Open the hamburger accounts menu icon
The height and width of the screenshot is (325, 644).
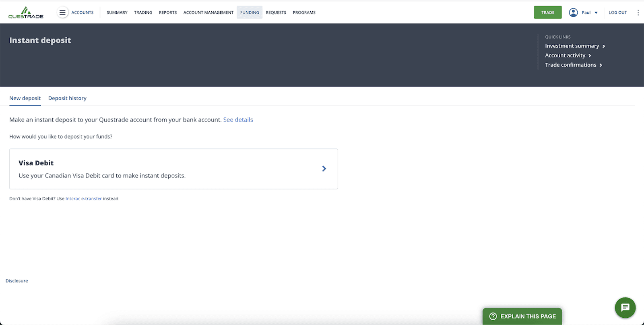point(62,12)
